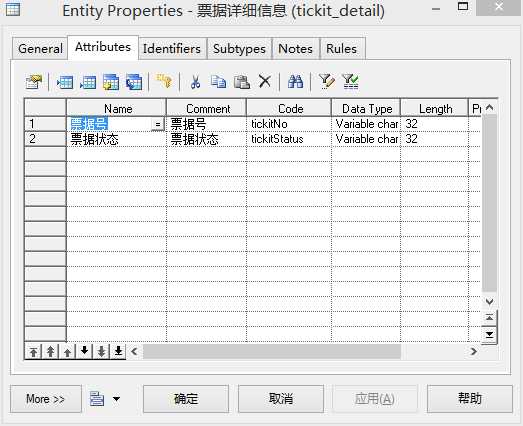Confirm with the 确定 button
Screen dimensions: 523x426
click(x=186, y=399)
